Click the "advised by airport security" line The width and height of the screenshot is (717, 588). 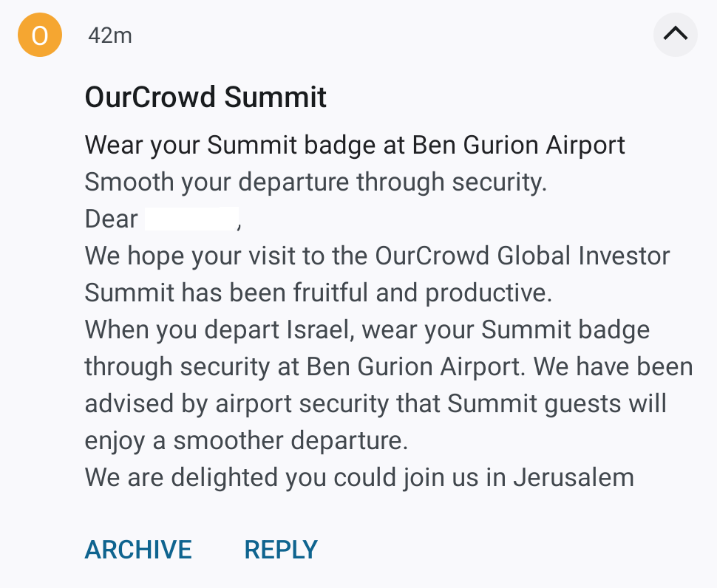click(376, 403)
